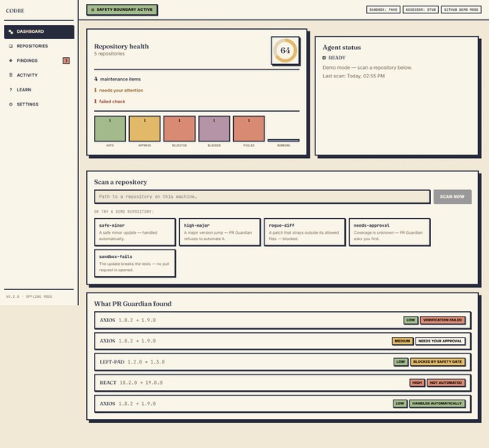
Task: Click the High risk badge on React
Action: (x=417, y=382)
